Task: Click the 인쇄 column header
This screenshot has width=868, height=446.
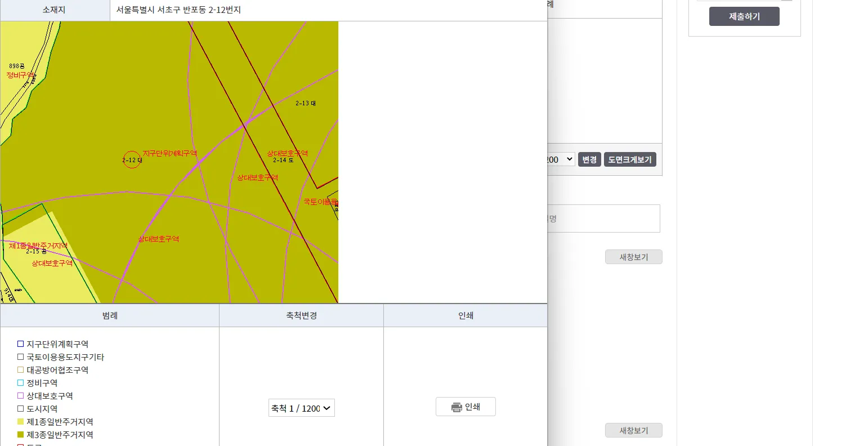Action: 466,315
